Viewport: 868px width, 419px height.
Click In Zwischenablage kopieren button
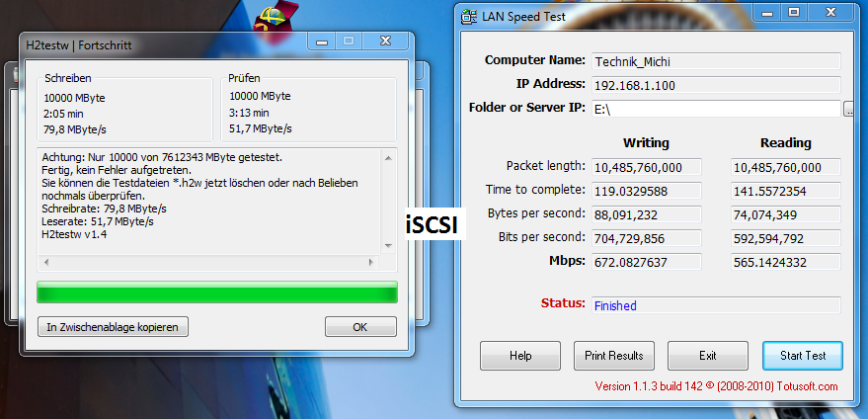coord(113,327)
